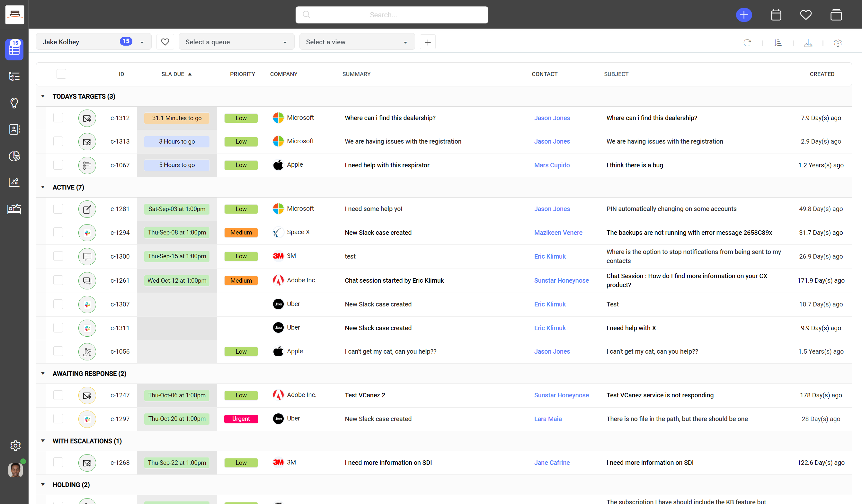Open the pie chart reports icon in sidebar

(x=14, y=156)
